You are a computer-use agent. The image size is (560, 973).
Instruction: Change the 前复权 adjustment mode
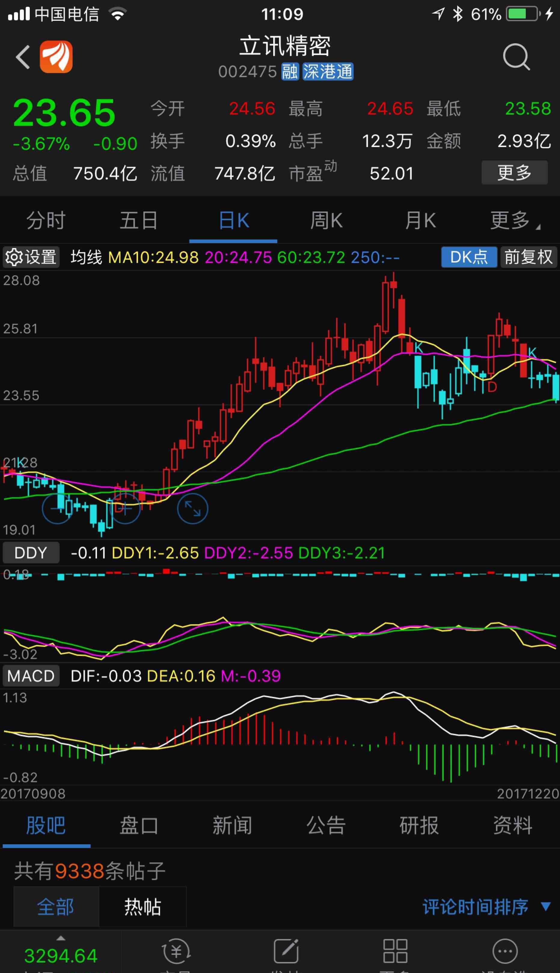click(528, 257)
